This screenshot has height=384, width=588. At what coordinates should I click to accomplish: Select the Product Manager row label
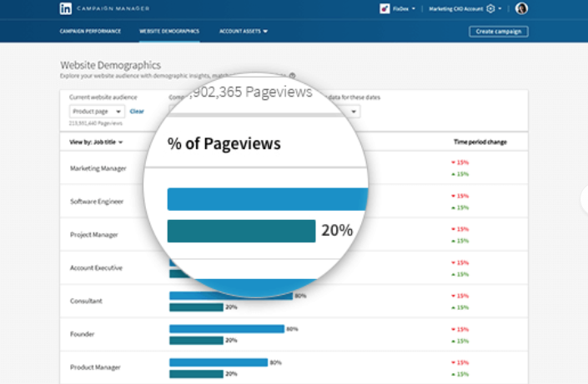point(95,367)
